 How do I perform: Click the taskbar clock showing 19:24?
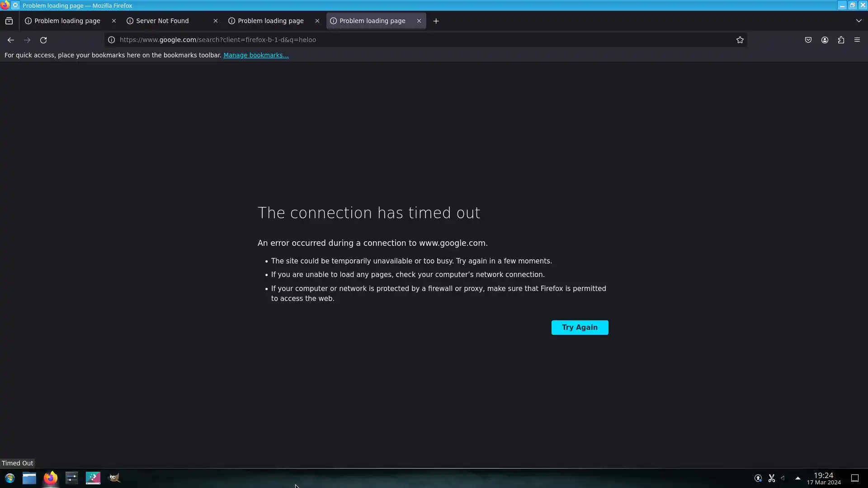tap(823, 478)
